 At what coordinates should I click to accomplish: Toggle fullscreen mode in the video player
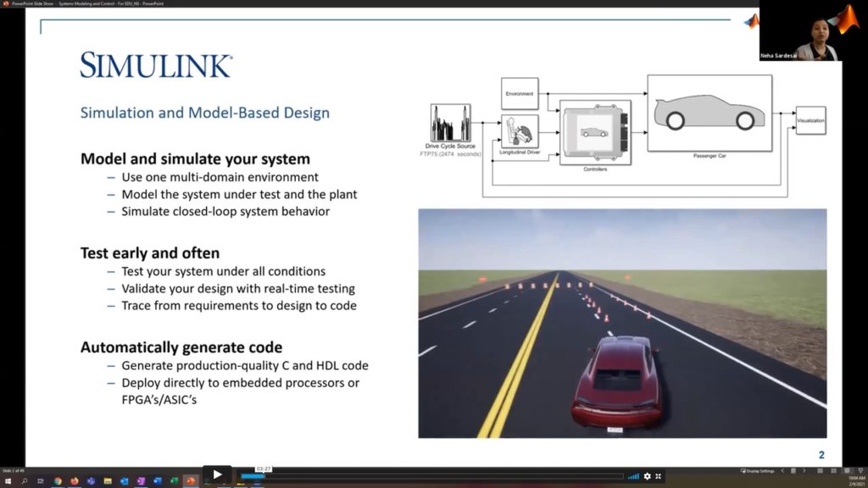tap(658, 476)
